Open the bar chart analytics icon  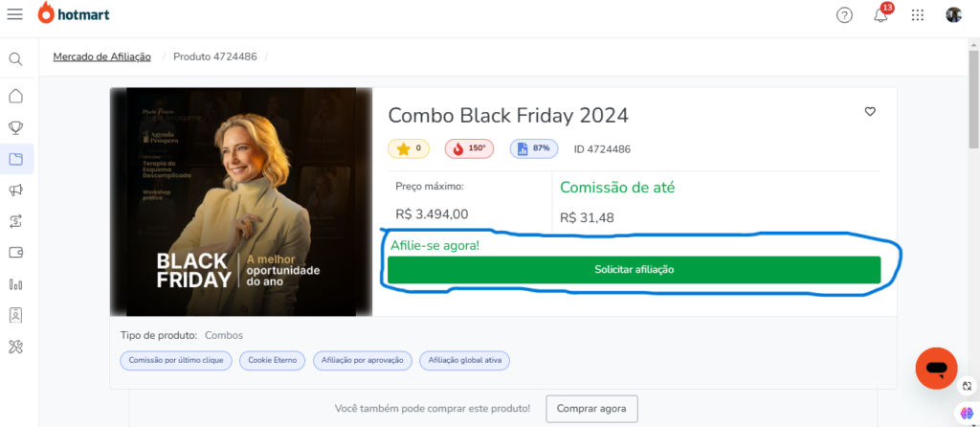[x=15, y=284]
